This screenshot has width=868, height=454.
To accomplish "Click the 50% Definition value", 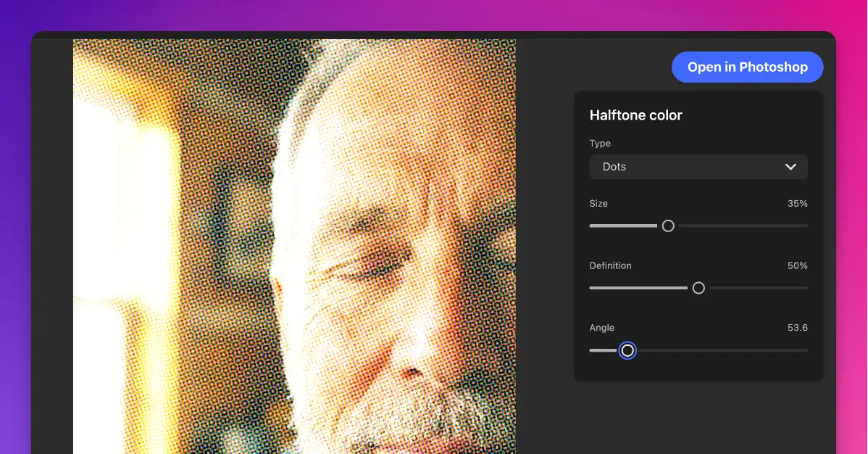I will pyautogui.click(x=797, y=265).
